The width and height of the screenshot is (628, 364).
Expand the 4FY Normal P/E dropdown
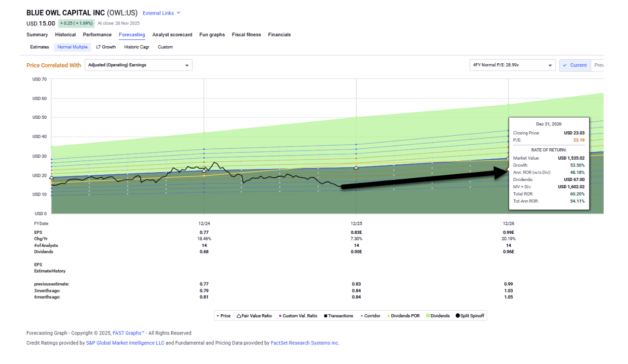(x=512, y=65)
